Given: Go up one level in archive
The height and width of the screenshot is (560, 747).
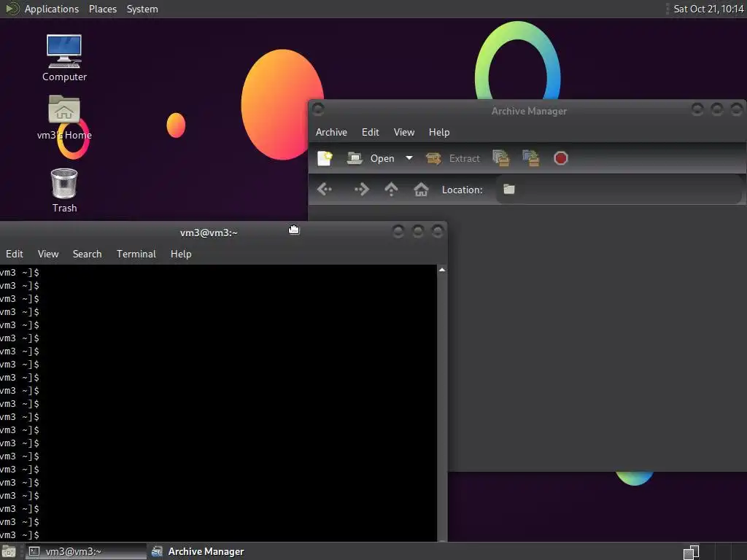Looking at the screenshot, I should tap(391, 190).
